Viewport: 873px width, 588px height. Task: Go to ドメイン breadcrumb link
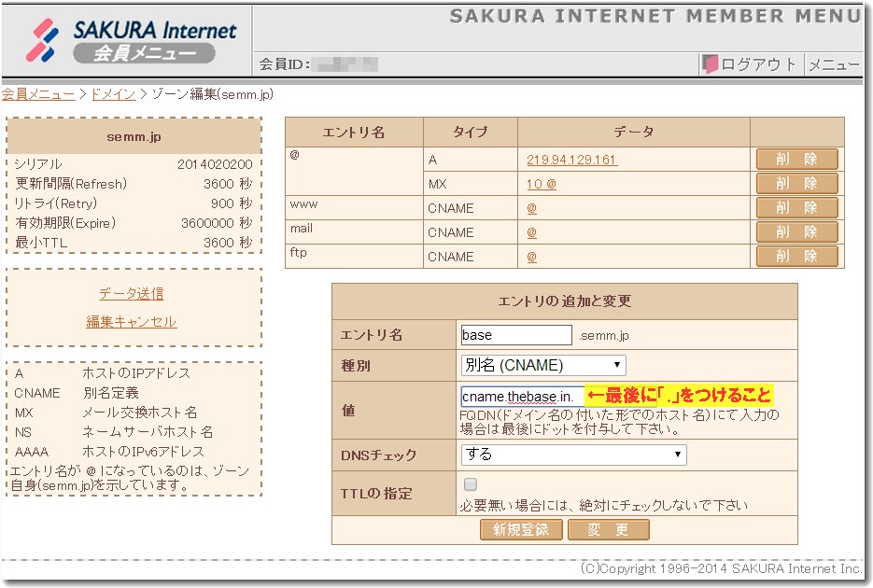point(114,94)
